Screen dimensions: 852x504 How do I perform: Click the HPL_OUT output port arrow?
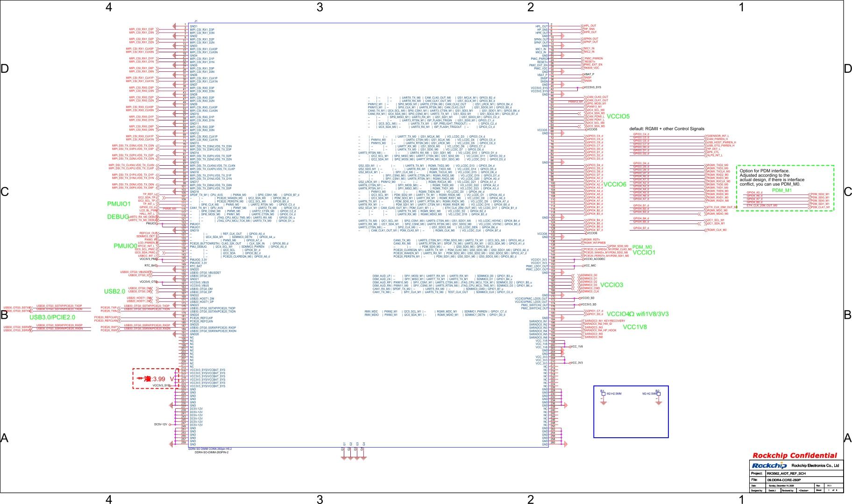(582, 26)
